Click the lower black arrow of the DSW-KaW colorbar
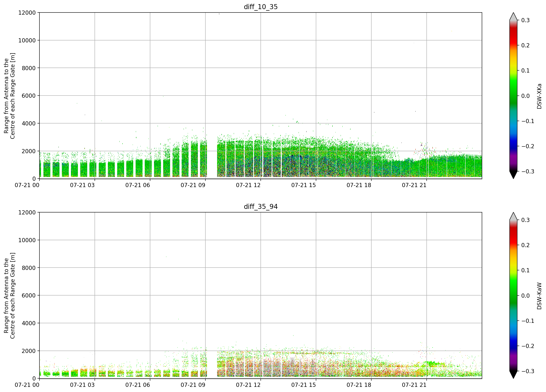546x392 pixels. click(513, 375)
